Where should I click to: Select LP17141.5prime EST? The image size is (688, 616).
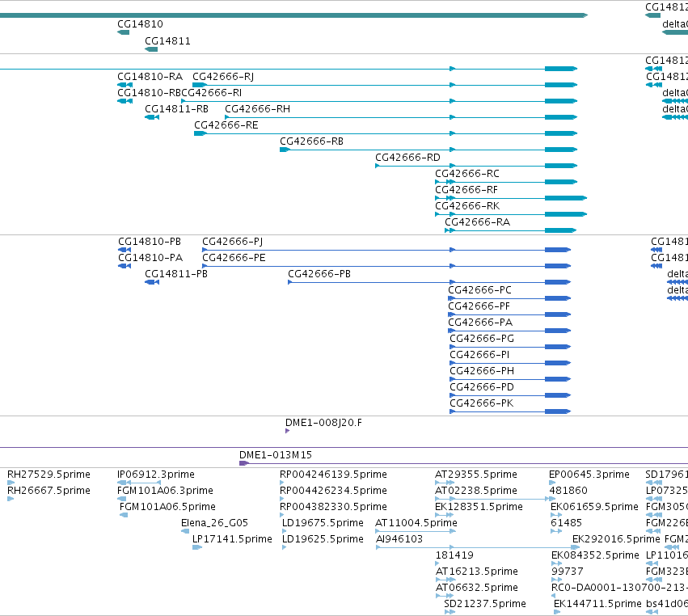tap(232, 540)
